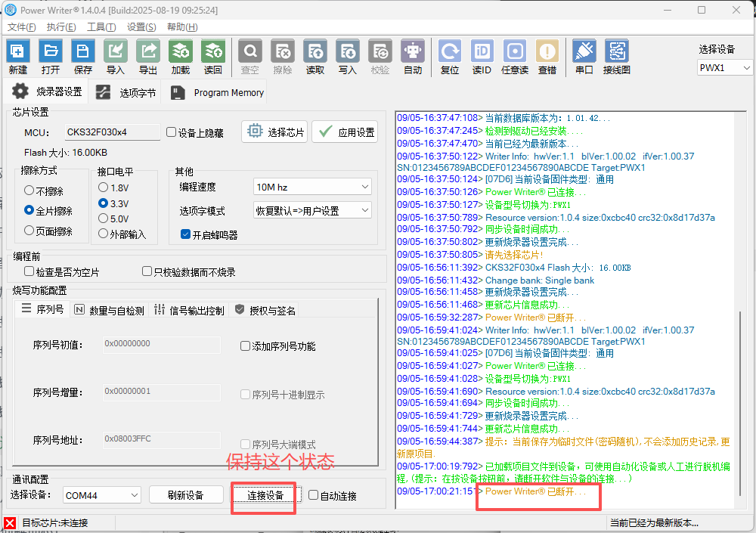Image resolution: width=756 pixels, height=533 pixels.
Task: Click the 导入 (Import) toolbar icon
Action: 116,51
